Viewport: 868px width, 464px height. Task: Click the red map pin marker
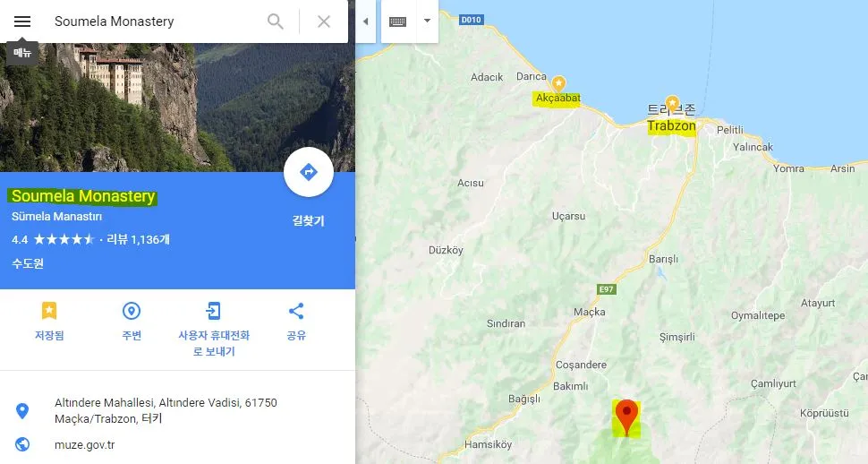point(626,417)
